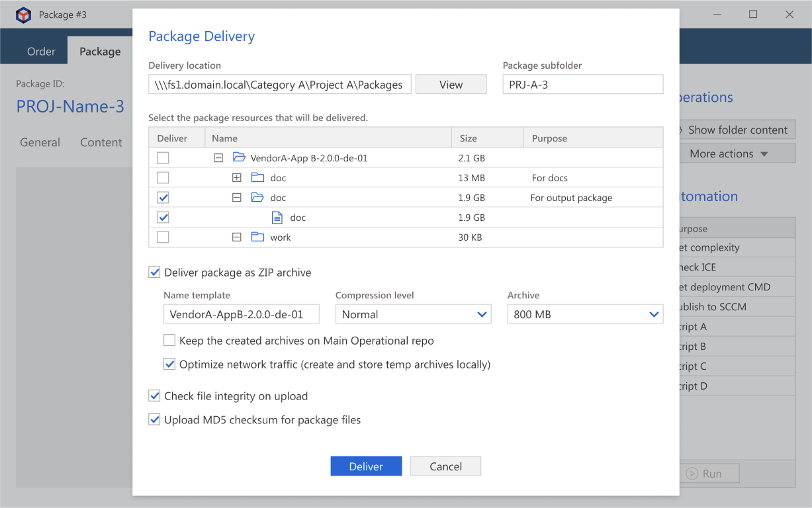Enable Keep the created archives option
Screen dimensions: 812x508
pos(169,341)
